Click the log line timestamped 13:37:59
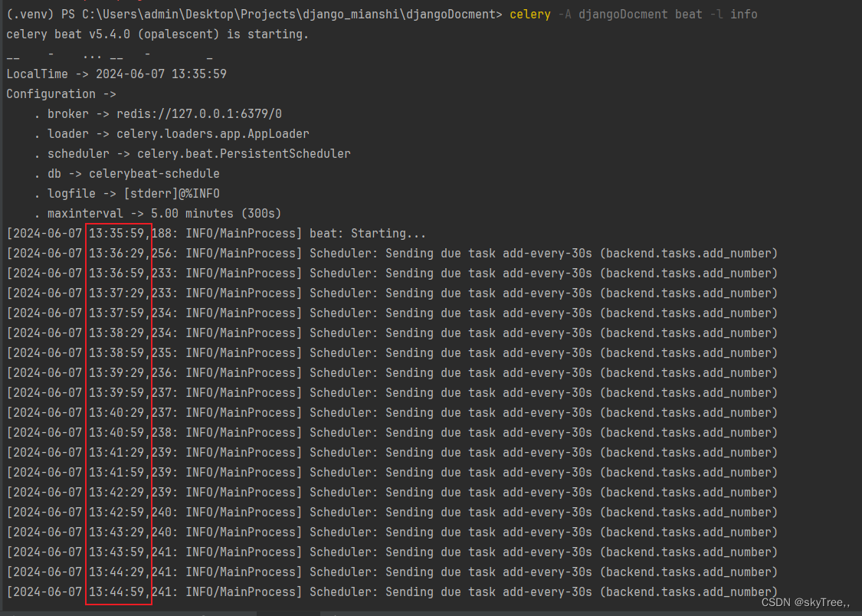862x616 pixels. (x=392, y=313)
